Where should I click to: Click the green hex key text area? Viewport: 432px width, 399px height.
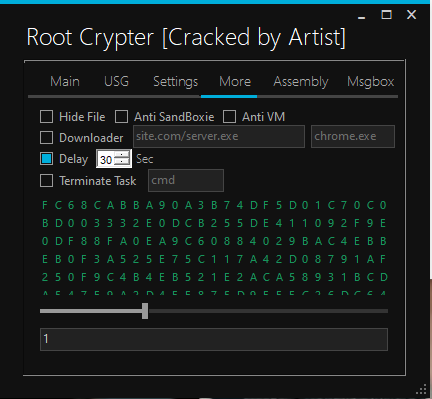[x=214, y=247]
